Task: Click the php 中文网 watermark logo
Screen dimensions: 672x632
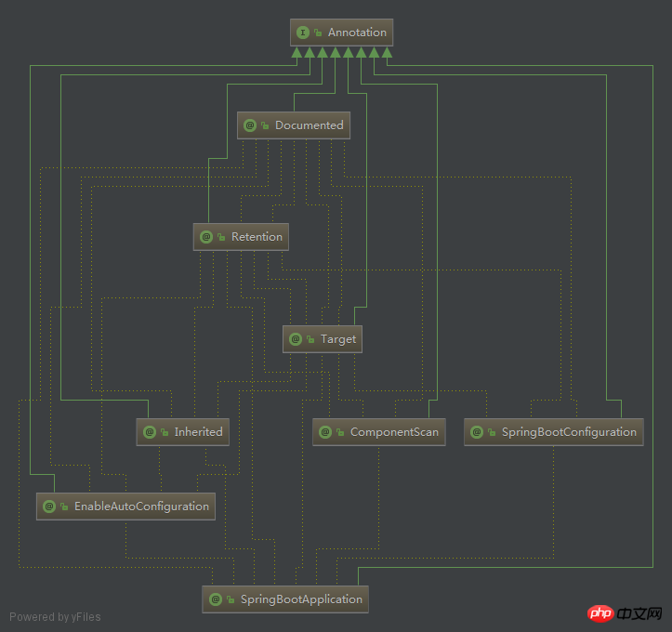Action: coord(625,614)
